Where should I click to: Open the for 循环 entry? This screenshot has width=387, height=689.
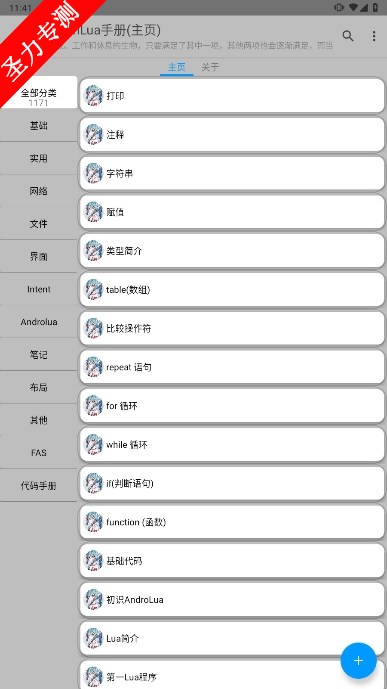[x=232, y=406]
